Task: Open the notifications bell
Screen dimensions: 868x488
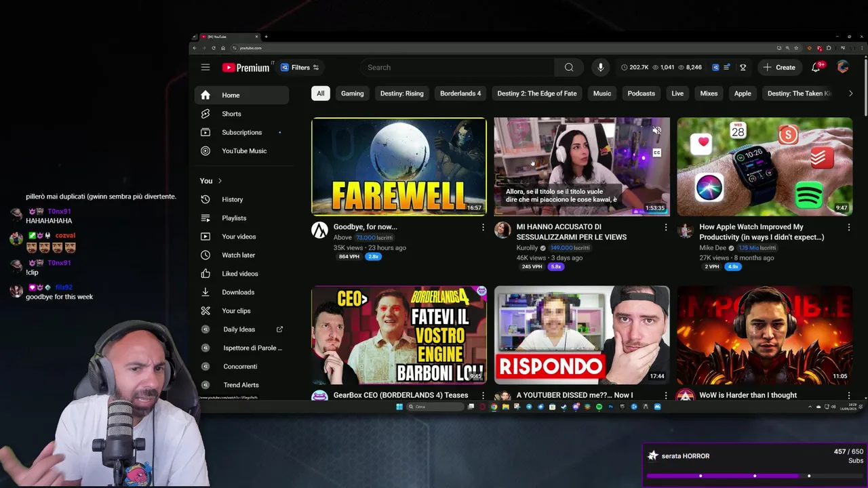Action: (x=816, y=67)
